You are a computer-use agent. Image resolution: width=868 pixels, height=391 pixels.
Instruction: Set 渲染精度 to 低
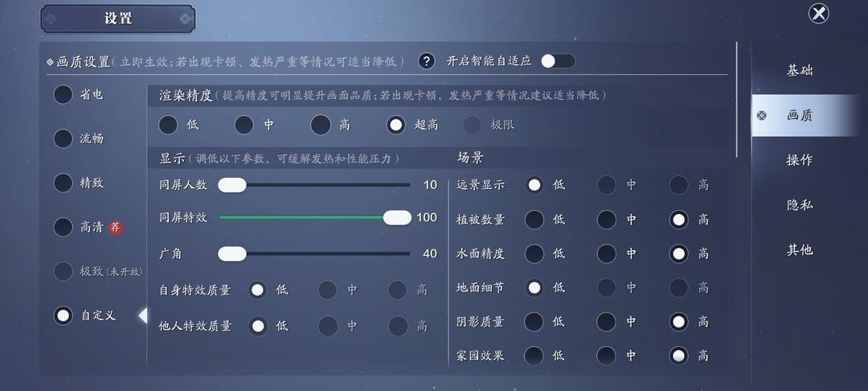pos(168,125)
